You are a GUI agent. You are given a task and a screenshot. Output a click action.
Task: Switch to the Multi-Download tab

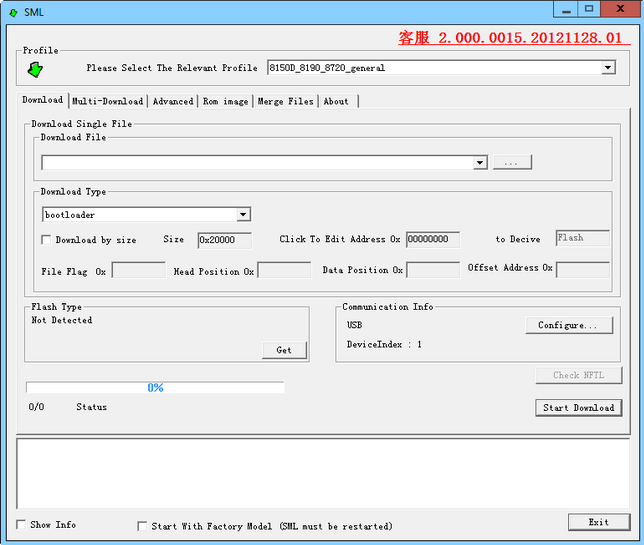pos(108,101)
